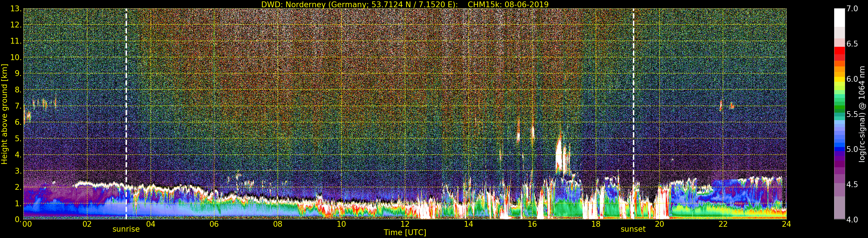Click the colorbar tick label '5.0'

[852, 149]
